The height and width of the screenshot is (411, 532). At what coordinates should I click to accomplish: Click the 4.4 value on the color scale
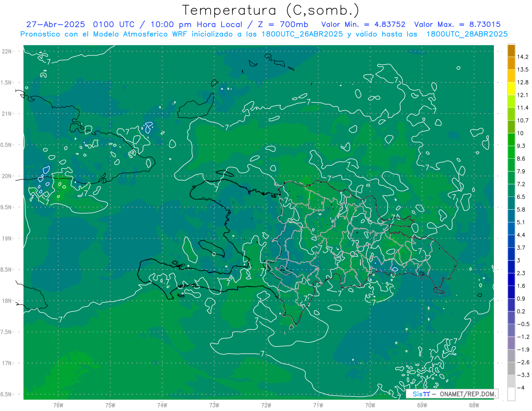521,235
